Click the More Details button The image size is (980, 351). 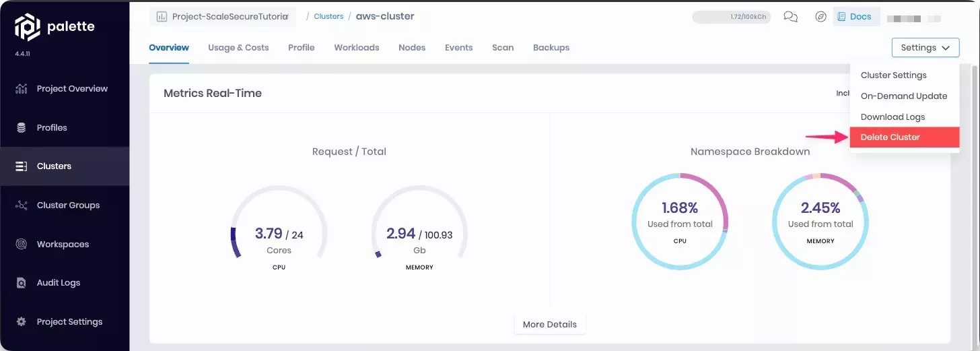pos(550,325)
